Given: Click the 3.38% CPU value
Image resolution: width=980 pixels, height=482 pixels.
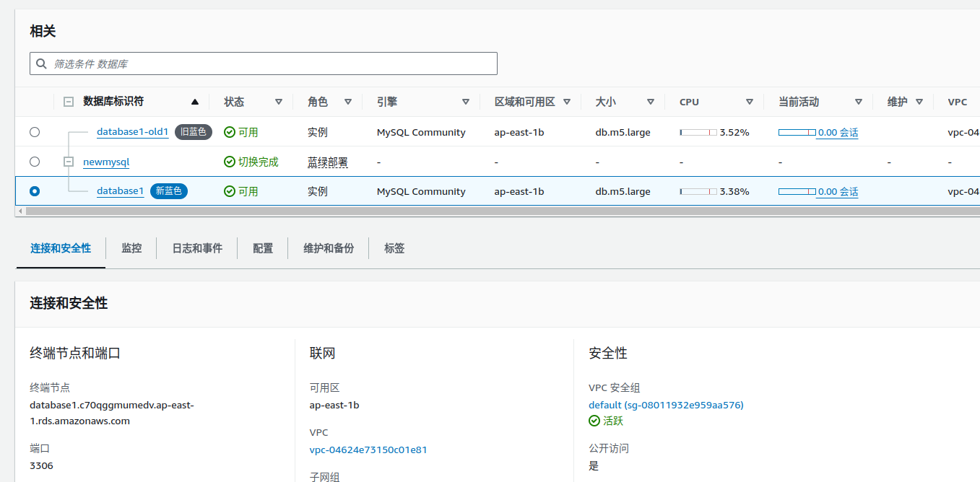Looking at the screenshot, I should [x=734, y=192].
